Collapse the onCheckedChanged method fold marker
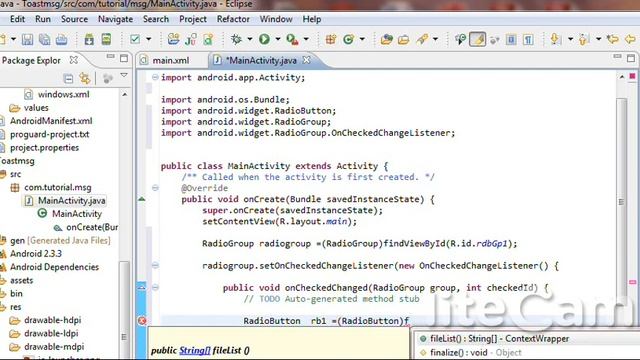This screenshot has height=360, width=640. [155, 287]
